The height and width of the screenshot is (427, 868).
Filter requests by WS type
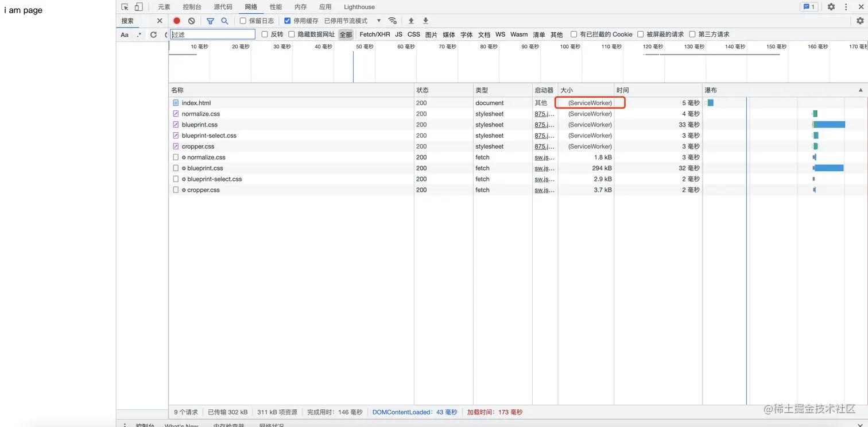coord(501,34)
